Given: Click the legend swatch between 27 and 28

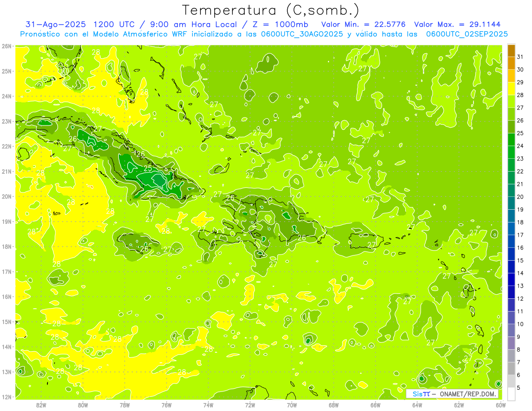Looking at the screenshot, I should coord(511,102).
